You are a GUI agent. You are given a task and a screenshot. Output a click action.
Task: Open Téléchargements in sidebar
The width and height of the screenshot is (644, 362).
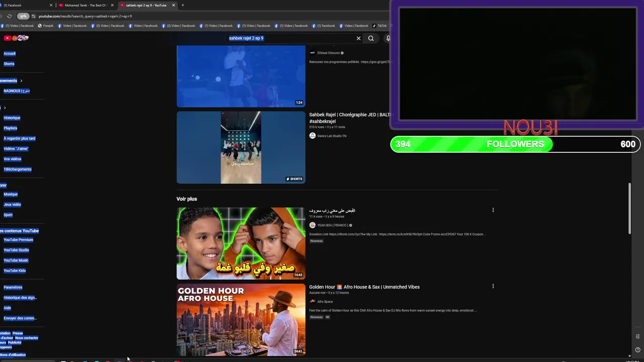[x=18, y=169]
